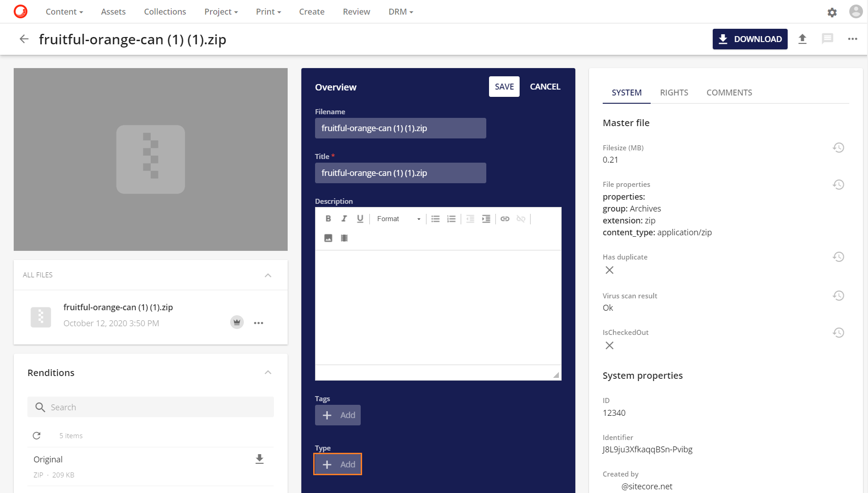The height and width of the screenshot is (493, 868).
Task: Click the crown master file icon
Action: click(237, 323)
